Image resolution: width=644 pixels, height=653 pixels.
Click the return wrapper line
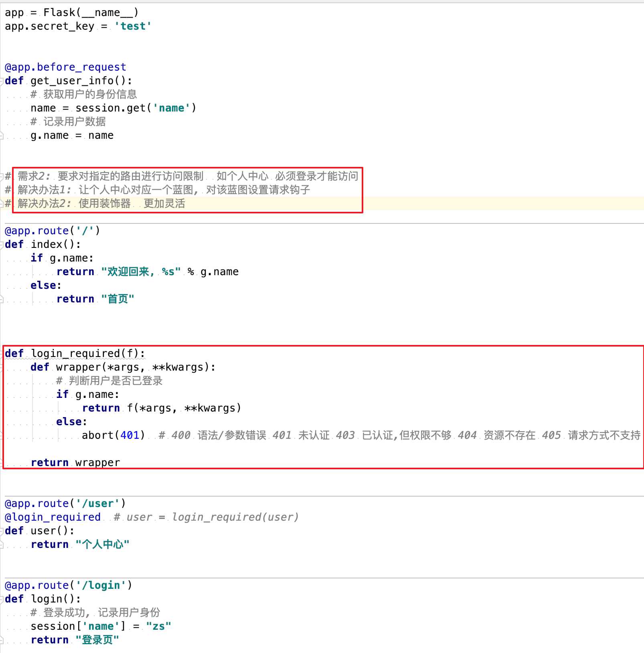click(75, 462)
